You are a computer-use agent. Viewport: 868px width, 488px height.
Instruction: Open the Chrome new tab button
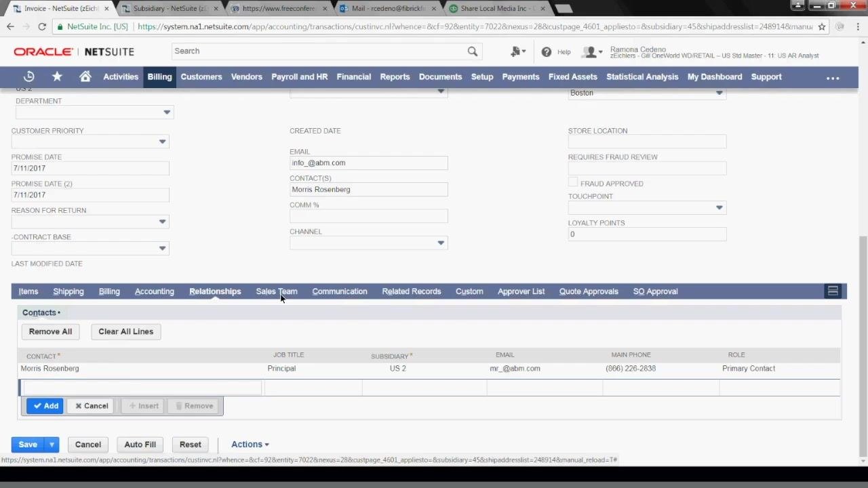[x=563, y=9]
